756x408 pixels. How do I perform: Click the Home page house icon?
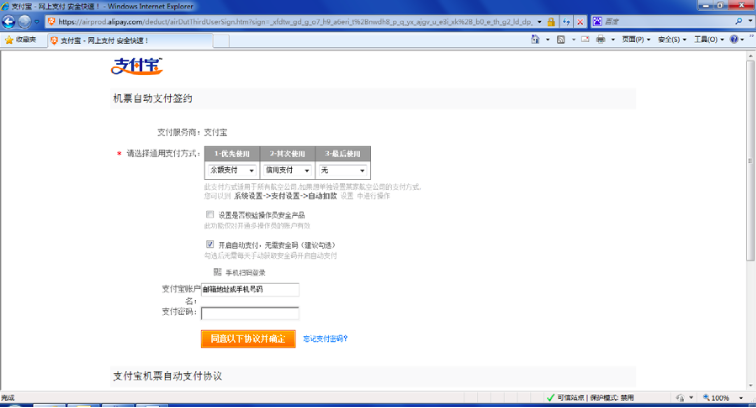(535, 40)
